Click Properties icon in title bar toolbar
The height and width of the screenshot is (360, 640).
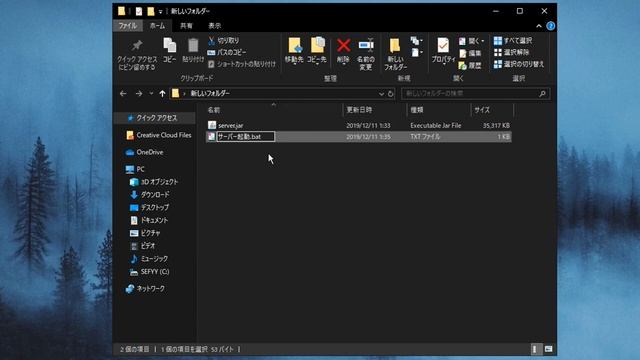[x=139, y=11]
